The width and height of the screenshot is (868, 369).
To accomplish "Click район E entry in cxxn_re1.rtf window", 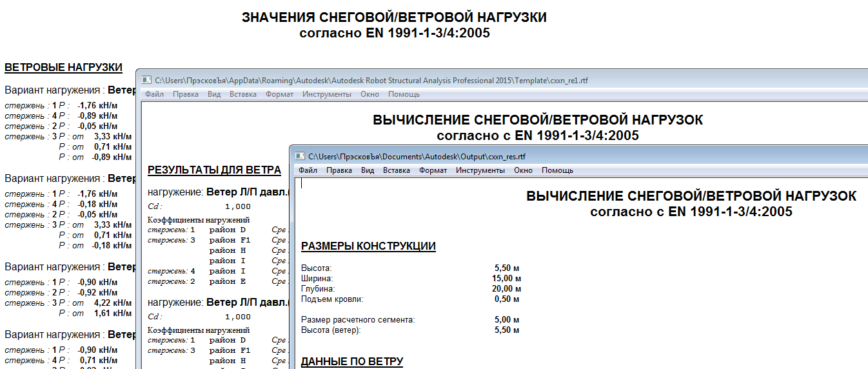I will pos(228,281).
